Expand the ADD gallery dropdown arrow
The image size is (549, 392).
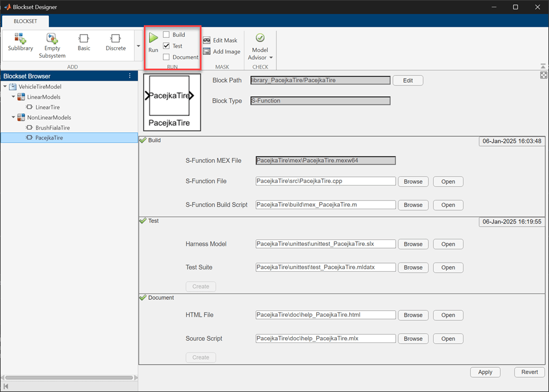click(x=138, y=46)
